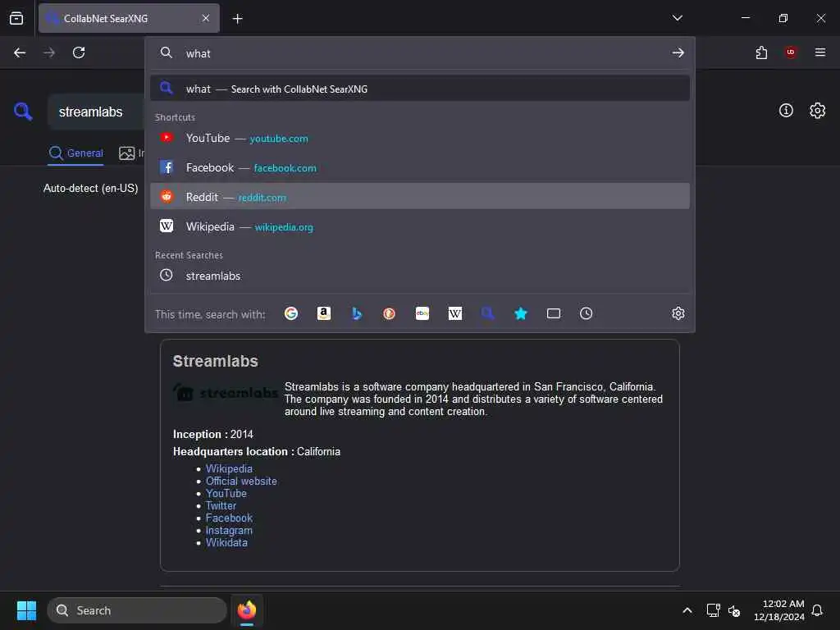Open the Firefox hamburger menu
The height and width of the screenshot is (630, 840).
pyautogui.click(x=820, y=52)
